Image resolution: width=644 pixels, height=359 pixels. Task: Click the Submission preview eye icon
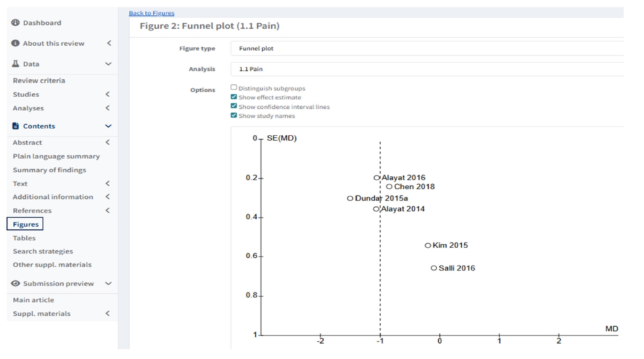[x=15, y=283]
